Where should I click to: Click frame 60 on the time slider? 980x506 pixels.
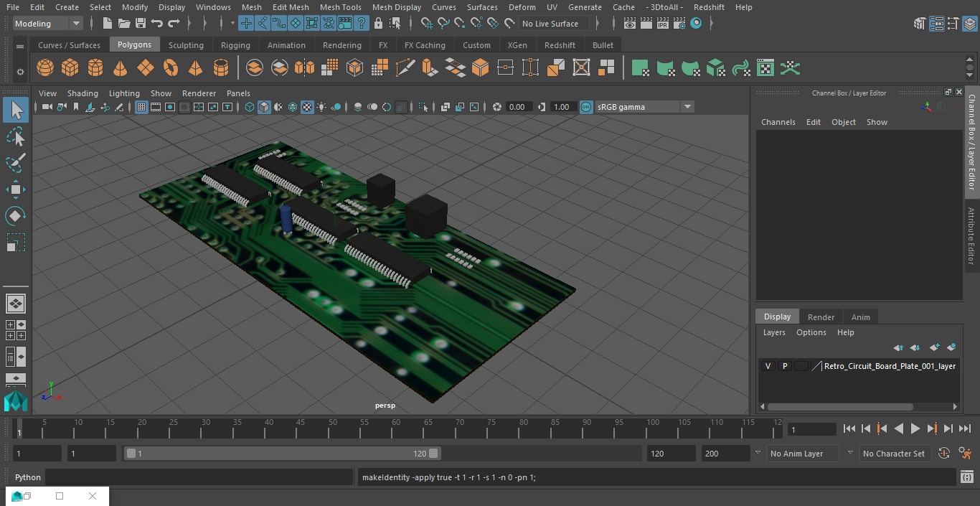pos(396,428)
